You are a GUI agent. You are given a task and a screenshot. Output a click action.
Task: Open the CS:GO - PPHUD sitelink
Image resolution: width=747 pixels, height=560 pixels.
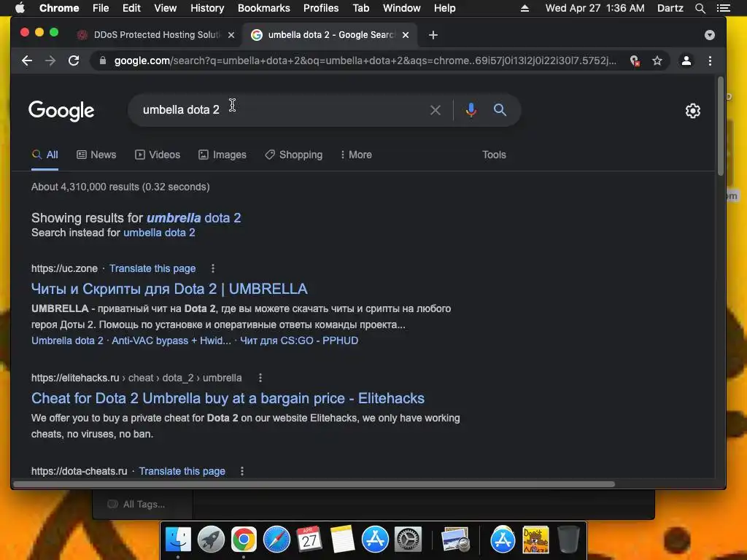(299, 341)
